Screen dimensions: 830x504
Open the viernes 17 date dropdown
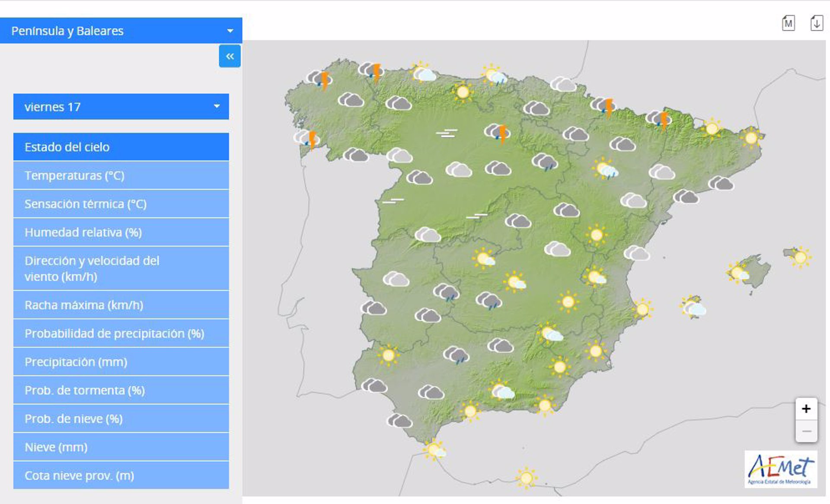[x=121, y=106]
